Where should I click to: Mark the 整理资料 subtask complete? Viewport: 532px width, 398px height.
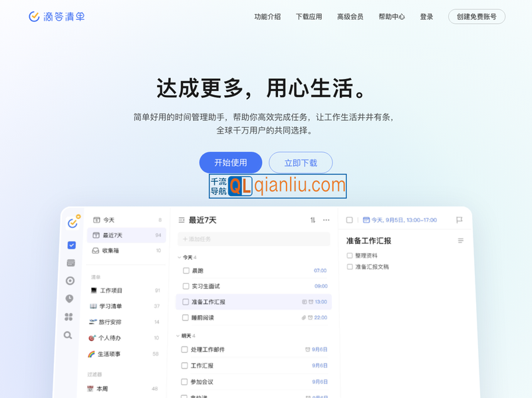pos(348,255)
